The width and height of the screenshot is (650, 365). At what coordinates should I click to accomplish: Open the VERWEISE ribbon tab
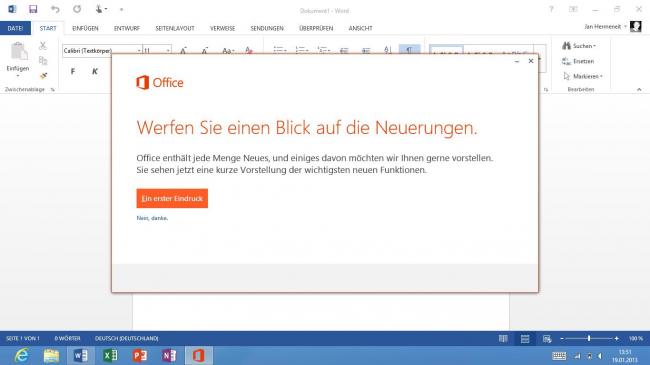[x=222, y=28]
